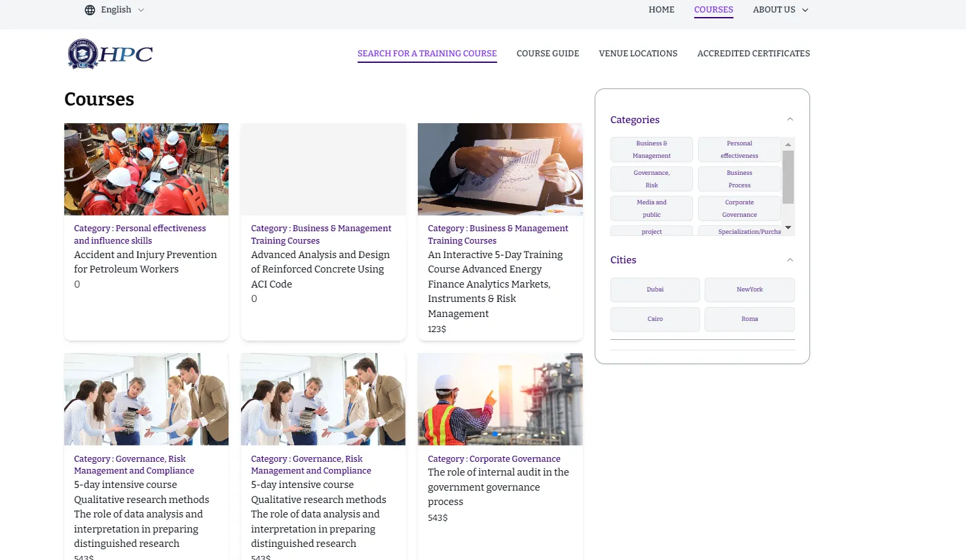This screenshot has height=560, width=966.
Task: Open the English language dropdown
Action: (115, 10)
